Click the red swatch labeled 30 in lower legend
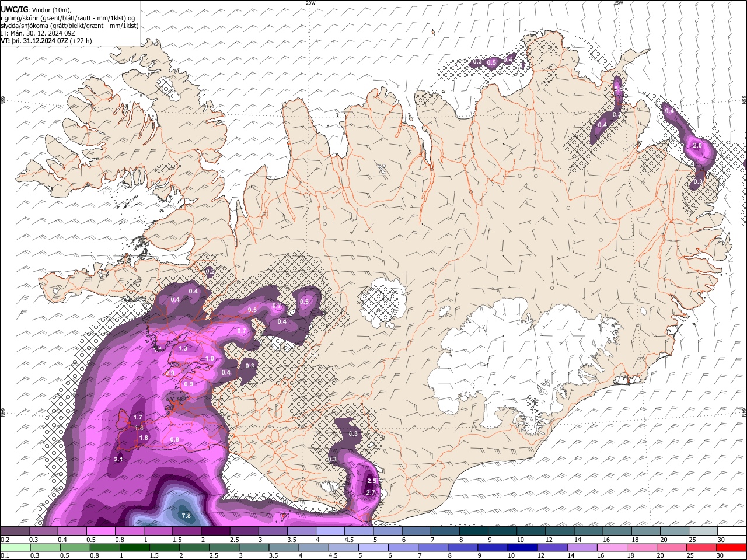The image size is (747, 560). click(x=731, y=547)
